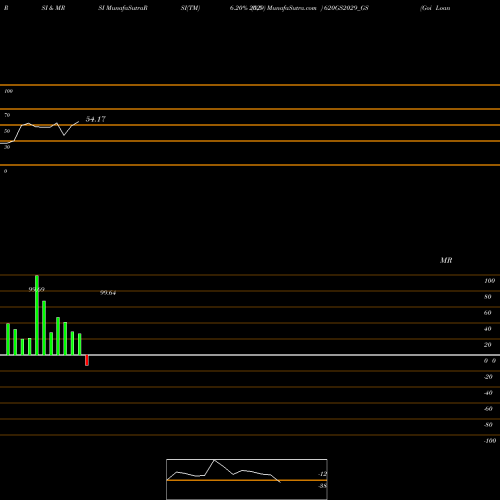This screenshot has height=500, width=500.
Task: Click the 99.64 value label
Action: point(108,293)
